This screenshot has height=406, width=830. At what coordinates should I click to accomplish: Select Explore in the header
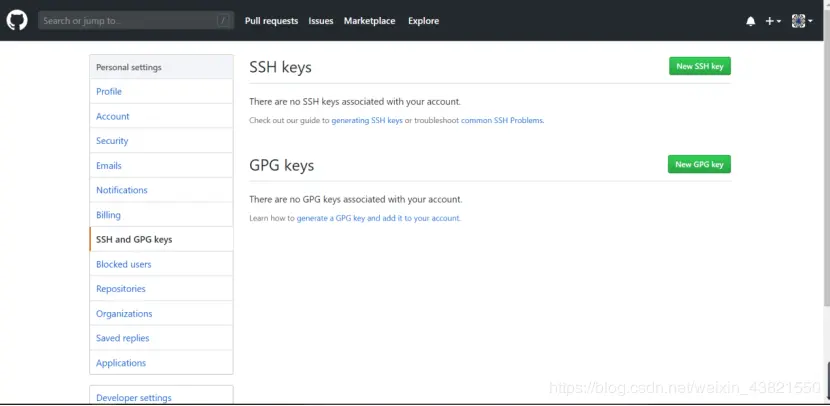pos(423,21)
